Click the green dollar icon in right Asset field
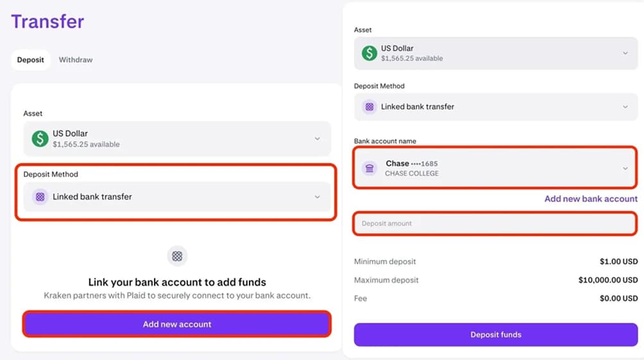This screenshot has height=360, width=644. tap(369, 53)
